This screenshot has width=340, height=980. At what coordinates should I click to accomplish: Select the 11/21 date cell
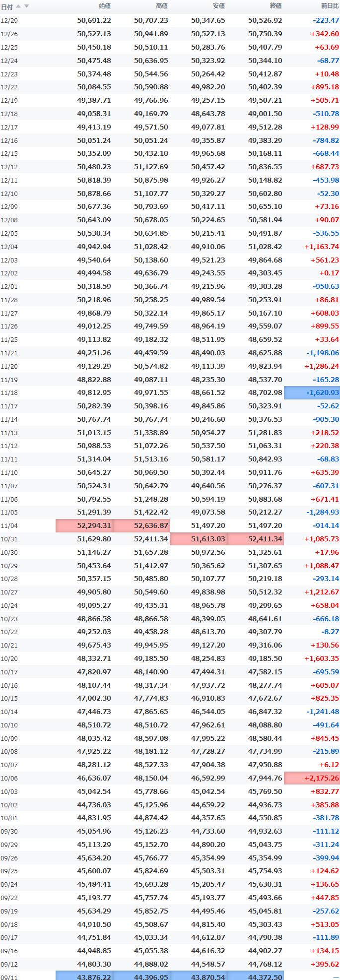(x=9, y=353)
